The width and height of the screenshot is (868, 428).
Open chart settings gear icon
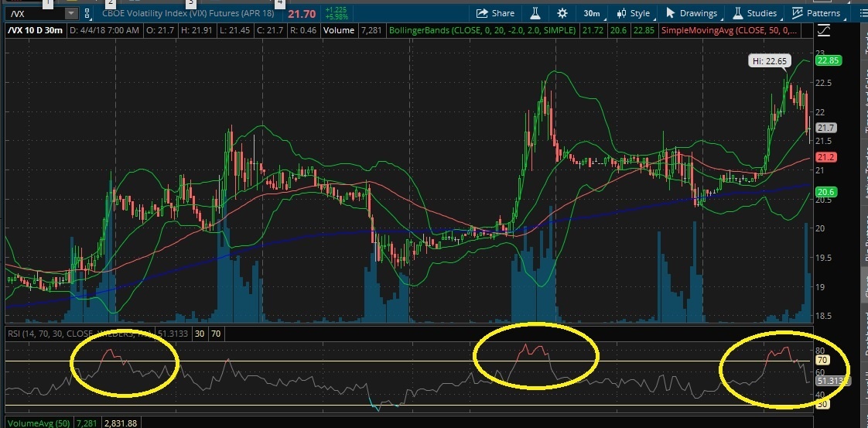(562, 13)
